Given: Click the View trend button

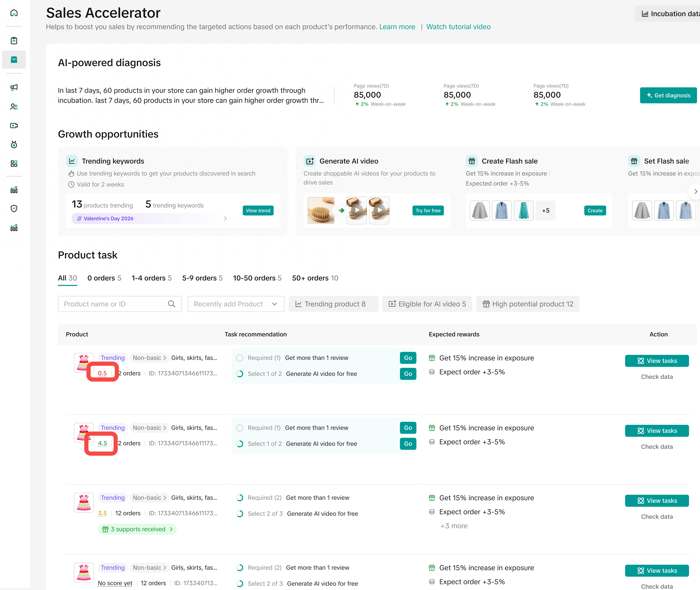Looking at the screenshot, I should tap(258, 210).
